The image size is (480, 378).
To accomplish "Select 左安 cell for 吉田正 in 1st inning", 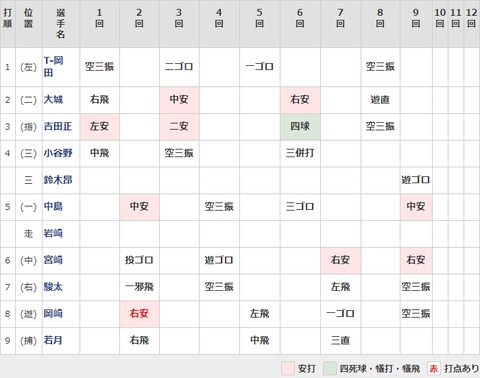I will click(99, 126).
